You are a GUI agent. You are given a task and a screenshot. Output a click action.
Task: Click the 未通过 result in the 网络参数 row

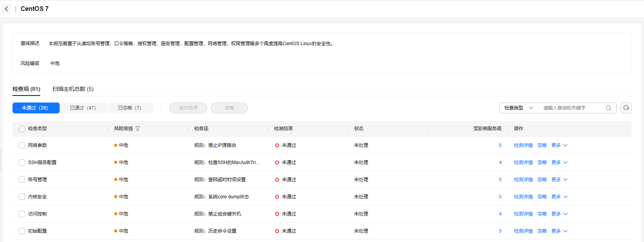point(289,145)
